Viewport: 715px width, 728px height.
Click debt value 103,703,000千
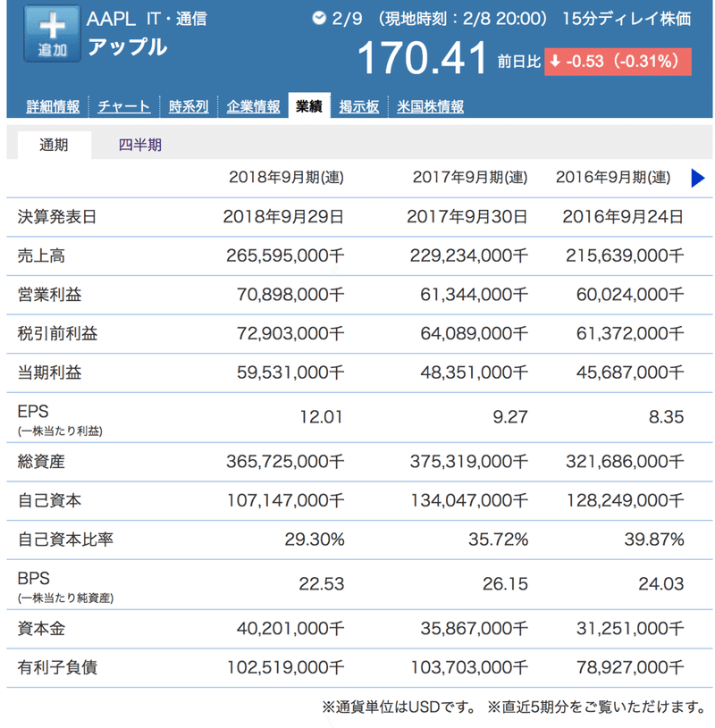point(469,668)
